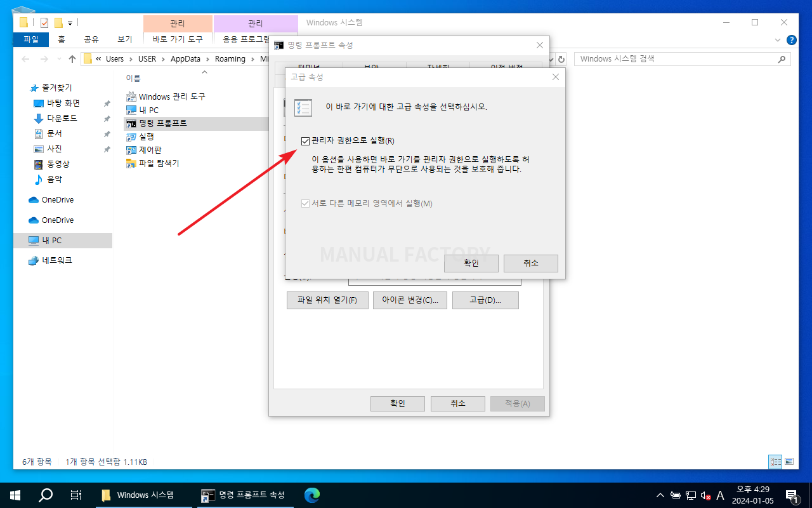Screen dimensions: 812x508
Task: Click the 고급(D)... button
Action: click(485, 300)
